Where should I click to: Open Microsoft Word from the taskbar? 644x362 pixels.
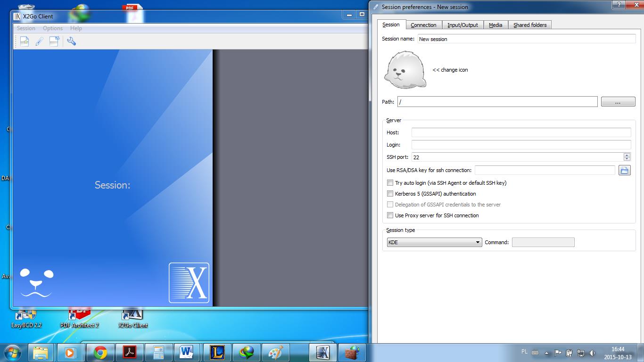pyautogui.click(x=188, y=353)
